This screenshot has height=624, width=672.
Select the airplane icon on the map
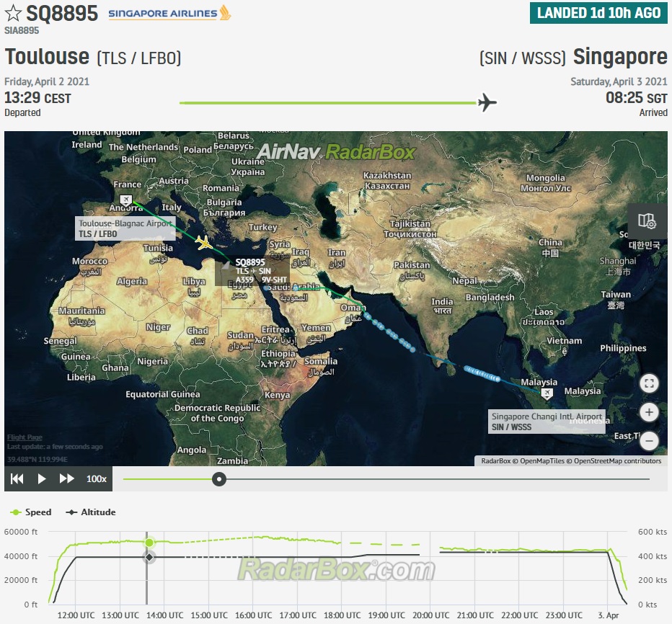pyautogui.click(x=204, y=243)
